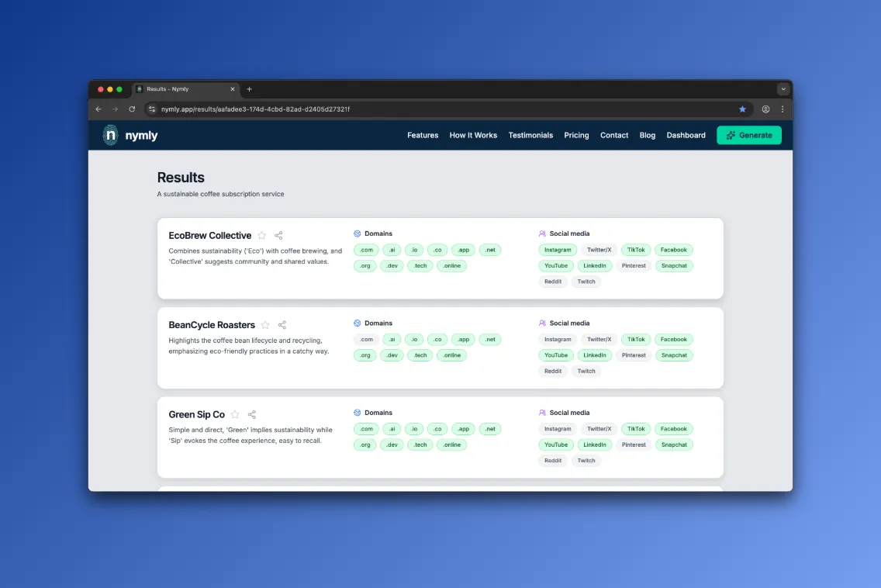Image resolution: width=881 pixels, height=588 pixels.
Task: Click the share icon beside BeanCycle Roasters
Action: pos(282,324)
